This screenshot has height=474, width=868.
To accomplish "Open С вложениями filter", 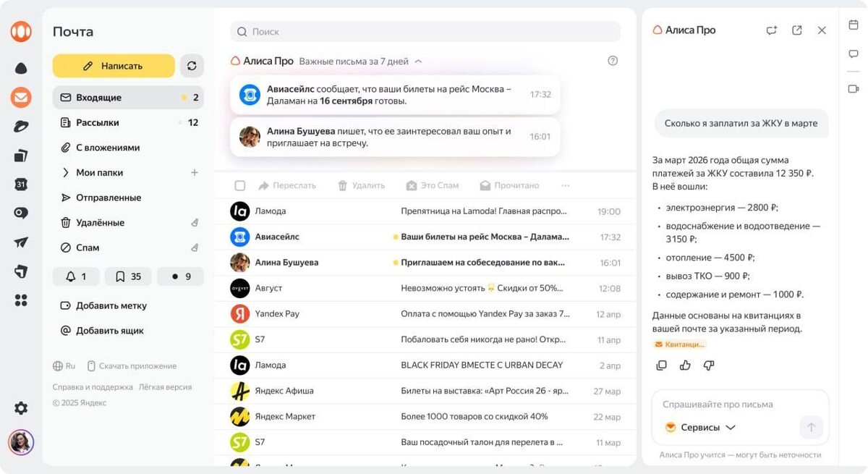I will coord(128,148).
